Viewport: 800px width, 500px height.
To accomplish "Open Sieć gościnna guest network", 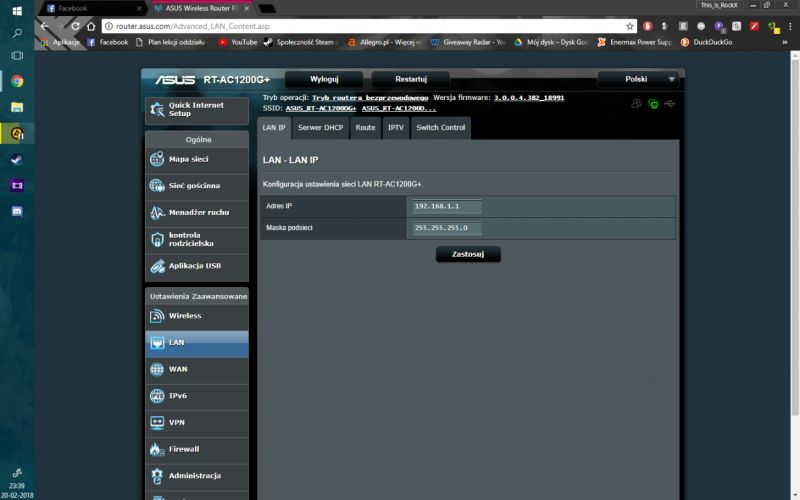I will [196, 186].
